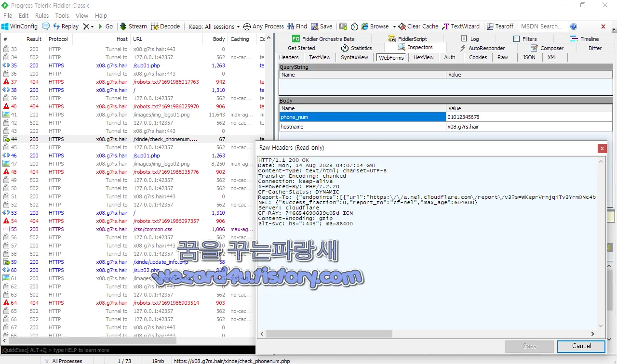The height and width of the screenshot is (364, 617).
Task: Click the 01012345678 value cell
Action: pos(529,117)
